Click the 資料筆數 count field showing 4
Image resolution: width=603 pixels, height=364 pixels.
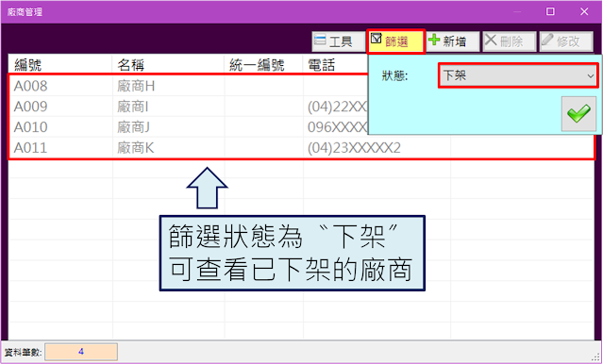(x=81, y=352)
